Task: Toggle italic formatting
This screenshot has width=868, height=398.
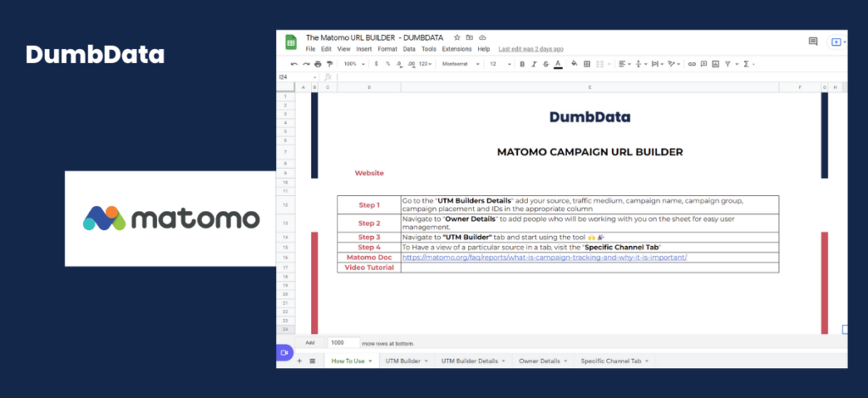Action: [x=534, y=64]
